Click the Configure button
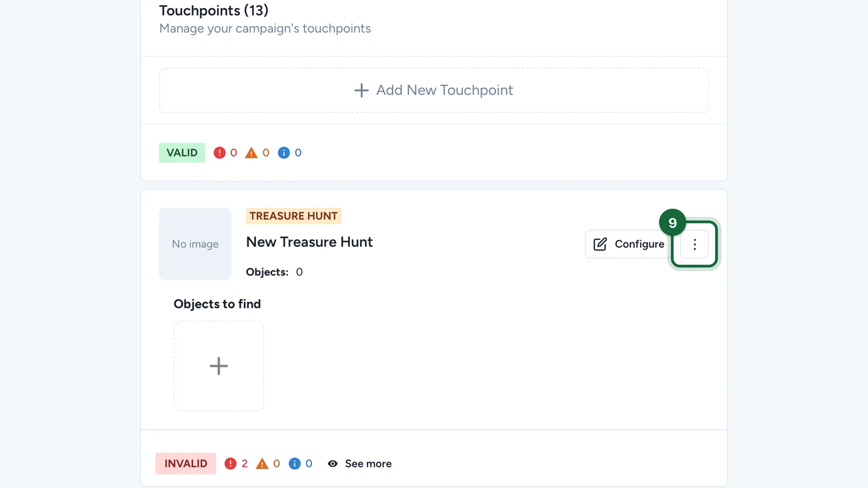Viewport: 868px width, 488px height. pyautogui.click(x=629, y=244)
